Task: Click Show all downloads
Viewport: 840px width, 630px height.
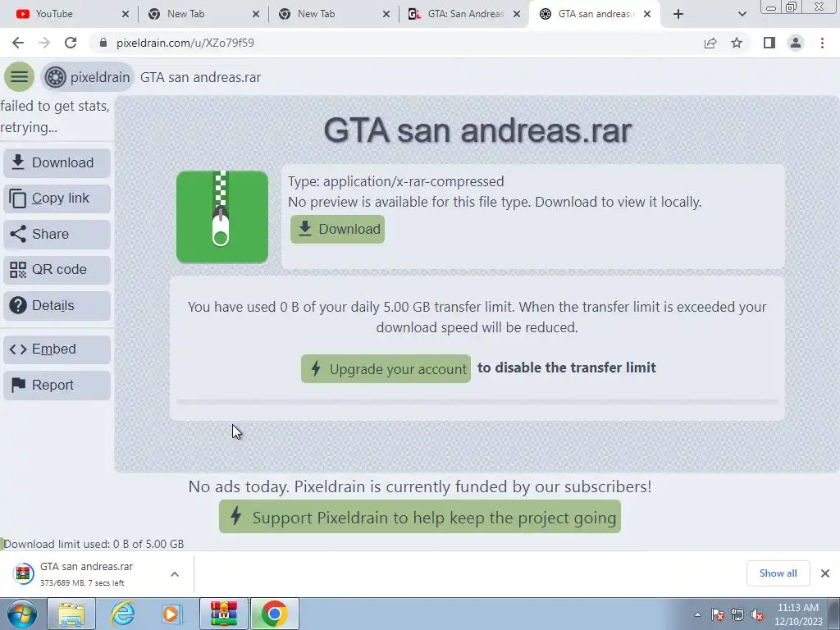Action: point(778,573)
